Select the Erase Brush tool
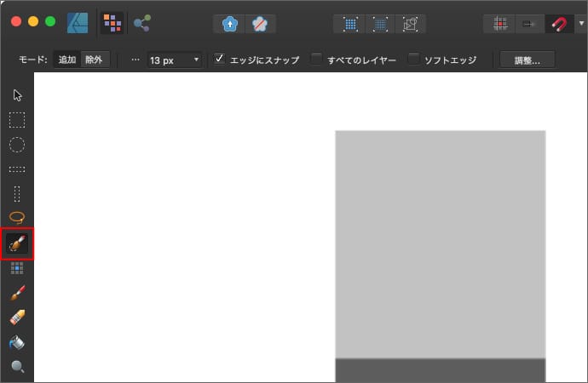Image resolution: width=588 pixels, height=383 pixels. click(17, 318)
